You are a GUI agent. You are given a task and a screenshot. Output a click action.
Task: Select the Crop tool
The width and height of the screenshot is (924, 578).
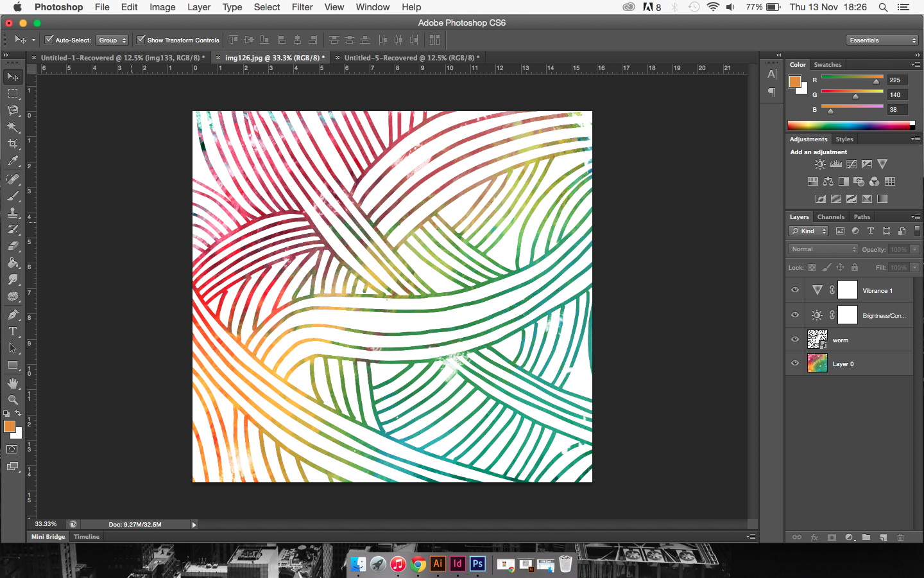tap(13, 144)
